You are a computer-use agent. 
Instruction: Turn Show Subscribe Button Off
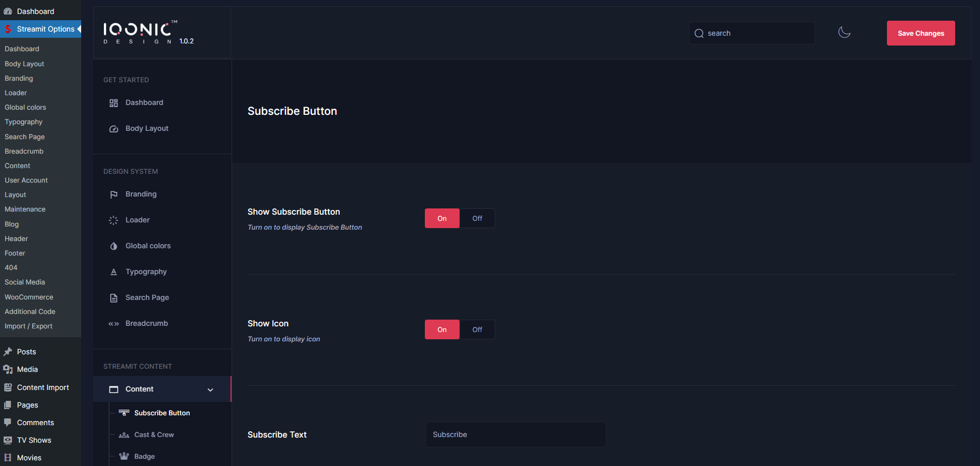pos(477,218)
